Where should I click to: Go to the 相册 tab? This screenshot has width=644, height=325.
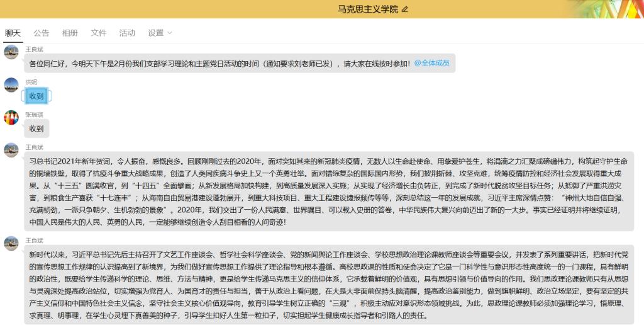[70, 33]
